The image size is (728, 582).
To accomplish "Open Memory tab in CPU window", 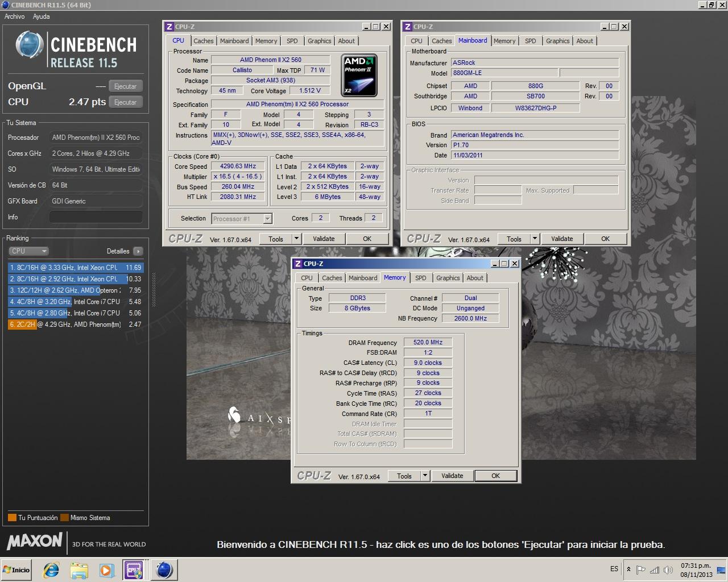I will click(266, 41).
